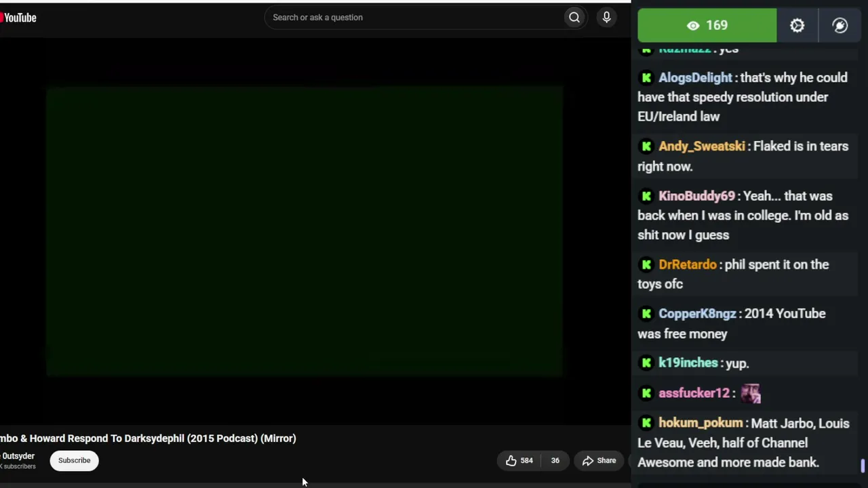This screenshot has height=488, width=868.
Task: Click the YouTube logo
Action: pos(18,18)
